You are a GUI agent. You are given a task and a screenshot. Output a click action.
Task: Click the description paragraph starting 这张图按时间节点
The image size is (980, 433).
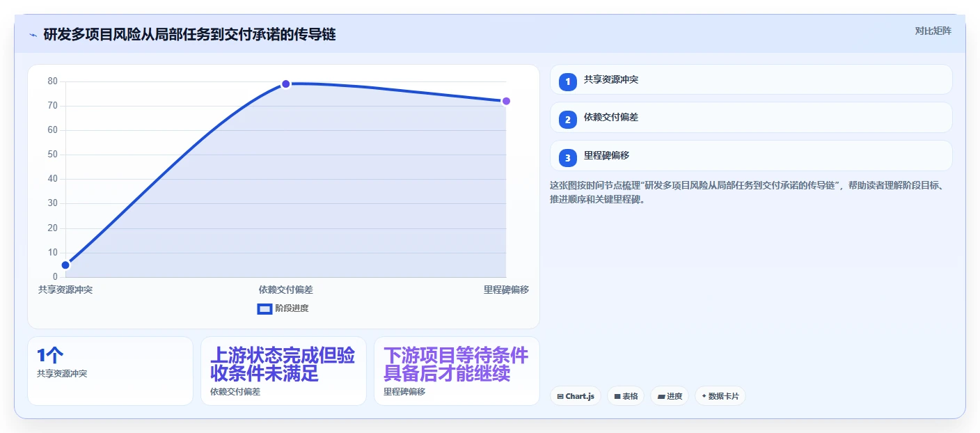(746, 192)
